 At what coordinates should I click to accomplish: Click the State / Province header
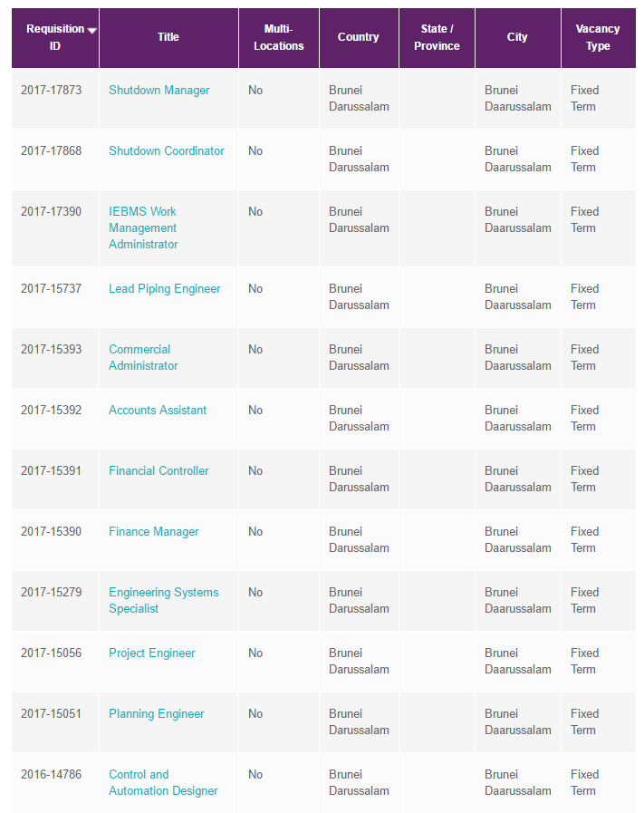point(437,37)
